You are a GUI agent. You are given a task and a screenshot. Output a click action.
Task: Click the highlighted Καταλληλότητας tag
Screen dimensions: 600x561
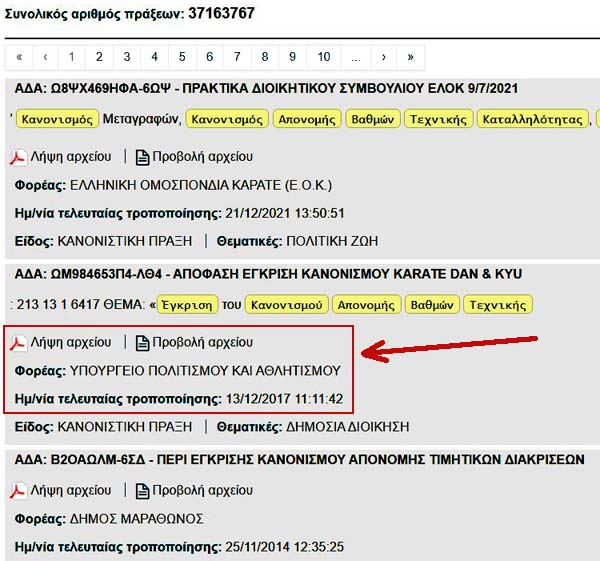pyautogui.click(x=532, y=119)
